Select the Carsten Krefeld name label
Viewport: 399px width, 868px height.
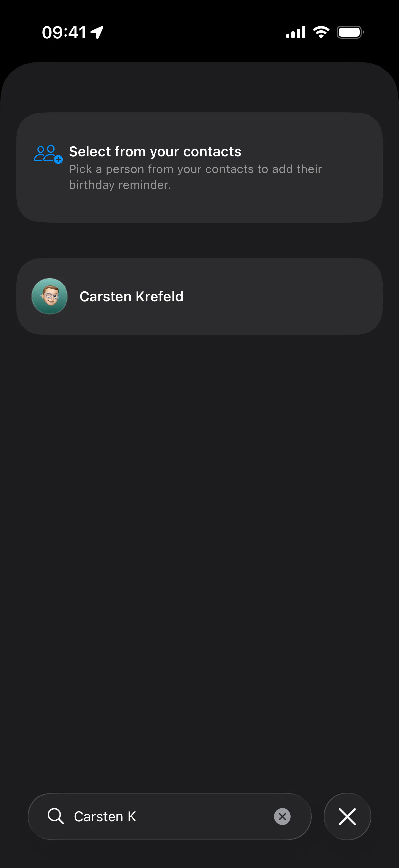pos(131,297)
